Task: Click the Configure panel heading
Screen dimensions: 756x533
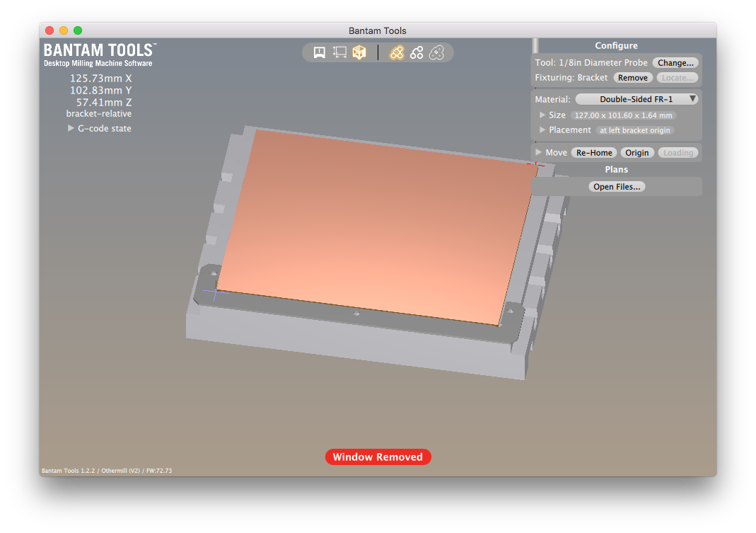Action: click(x=616, y=46)
